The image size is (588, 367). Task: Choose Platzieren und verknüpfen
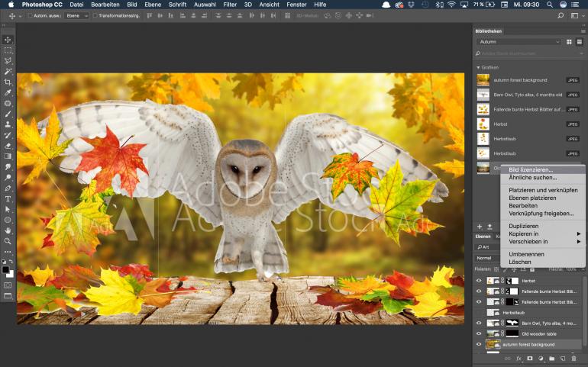[543, 190]
